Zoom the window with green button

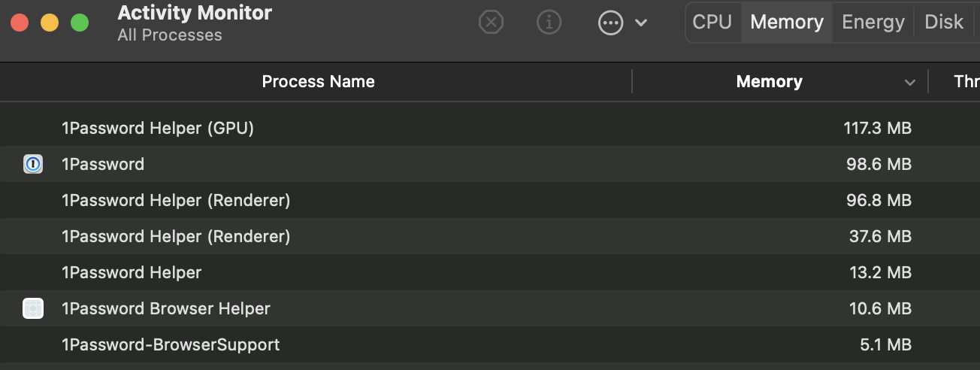pyautogui.click(x=80, y=23)
